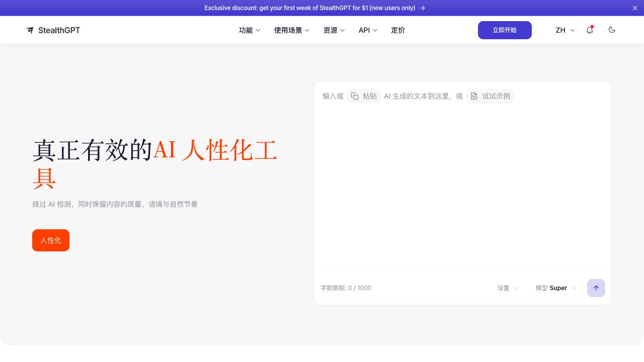
Task: Click the exclusive discount banner text
Action: click(310, 8)
